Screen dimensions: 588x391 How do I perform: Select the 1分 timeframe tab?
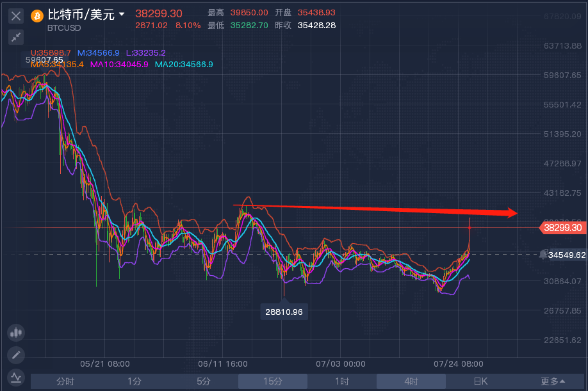coord(134,381)
